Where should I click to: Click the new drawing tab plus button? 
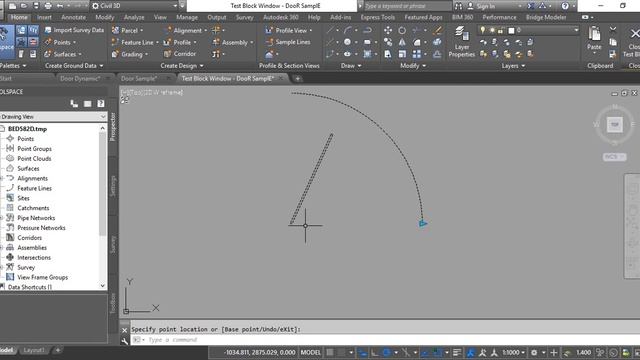(x=298, y=79)
